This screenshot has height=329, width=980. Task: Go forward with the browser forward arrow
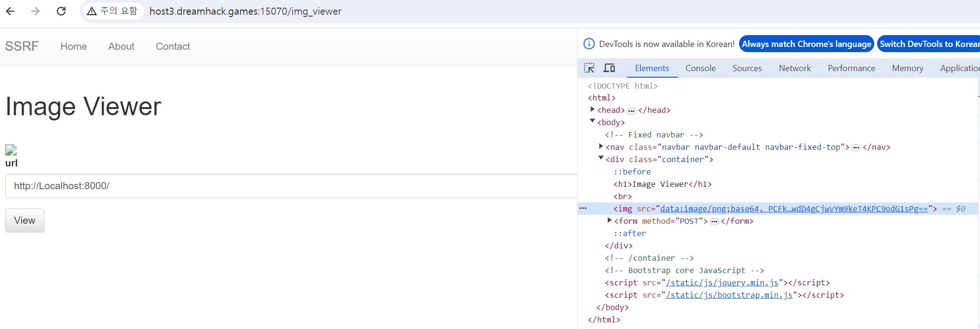pyautogui.click(x=36, y=11)
